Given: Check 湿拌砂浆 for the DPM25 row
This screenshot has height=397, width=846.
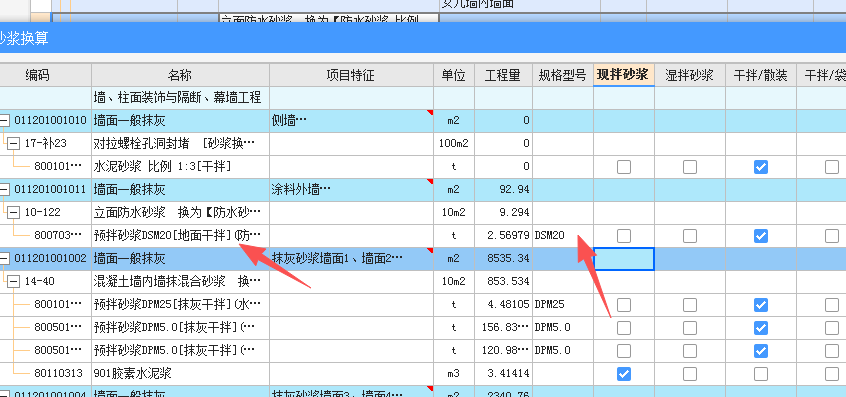Looking at the screenshot, I should tap(690, 305).
